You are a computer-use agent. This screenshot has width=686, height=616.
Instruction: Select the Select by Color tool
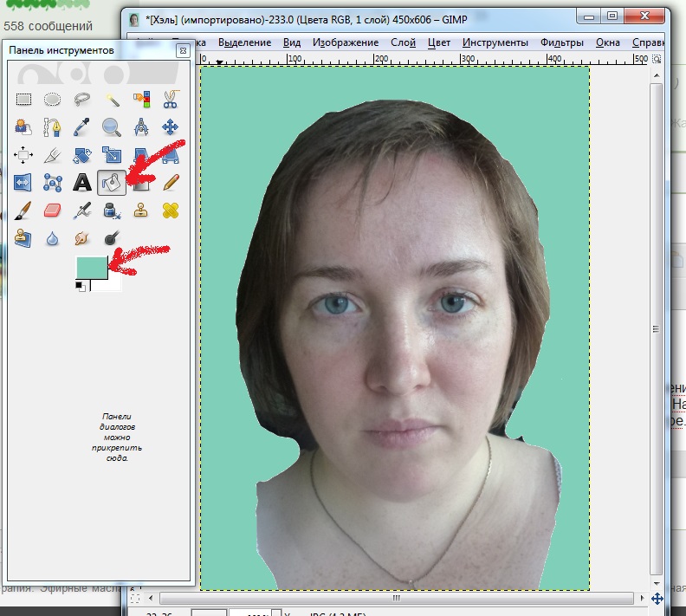141,100
